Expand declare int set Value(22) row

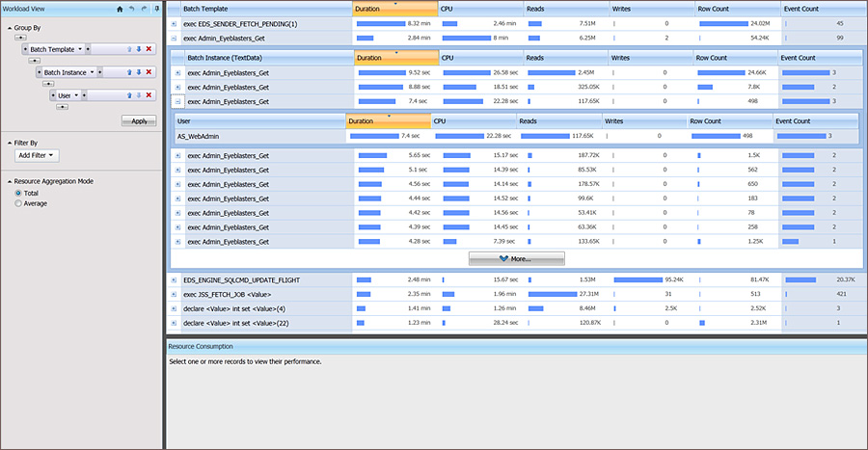tap(174, 324)
